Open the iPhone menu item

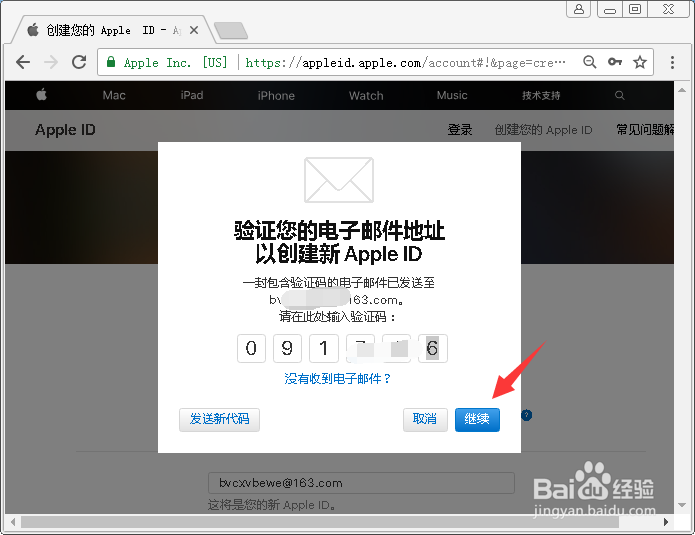point(276,95)
